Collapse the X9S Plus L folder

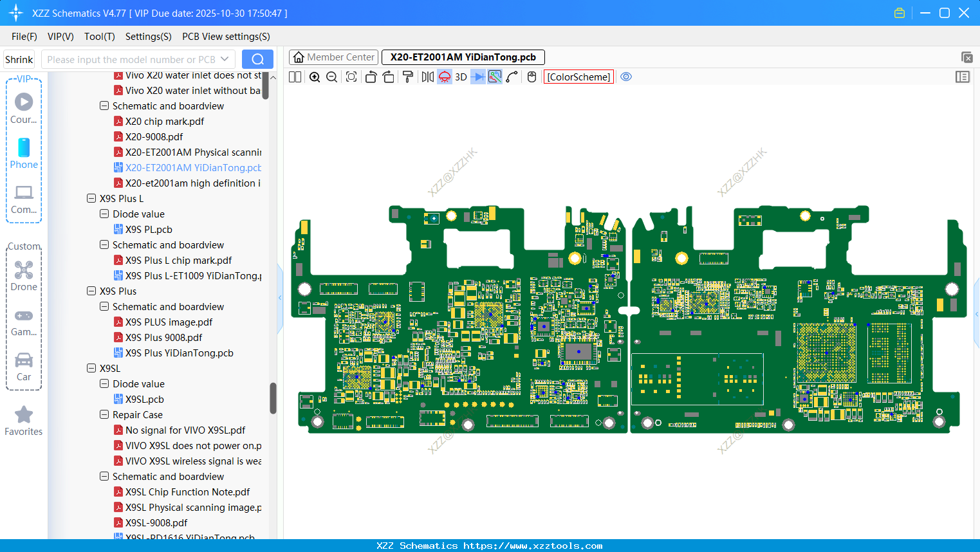coord(91,199)
